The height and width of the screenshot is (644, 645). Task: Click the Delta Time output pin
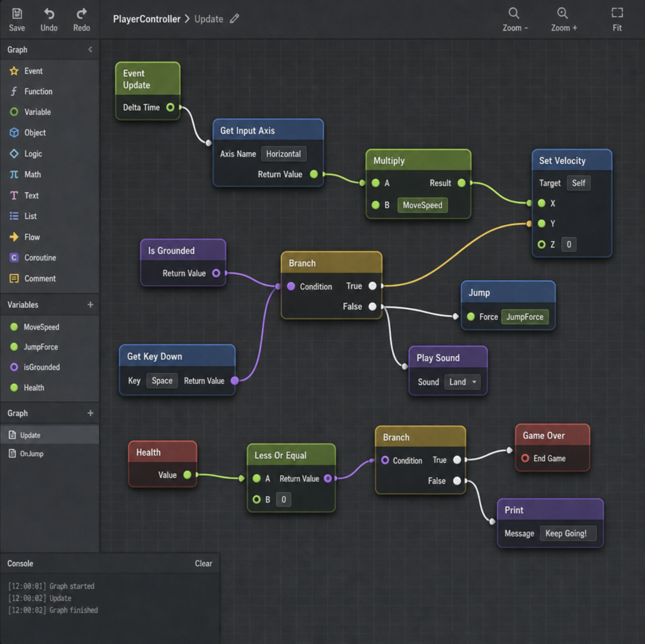(170, 108)
